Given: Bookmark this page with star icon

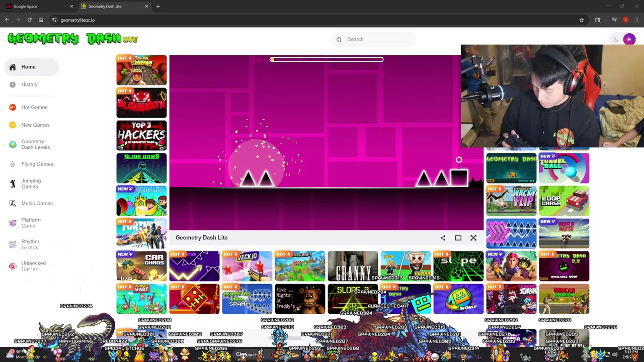Looking at the screenshot, I should (582, 20).
